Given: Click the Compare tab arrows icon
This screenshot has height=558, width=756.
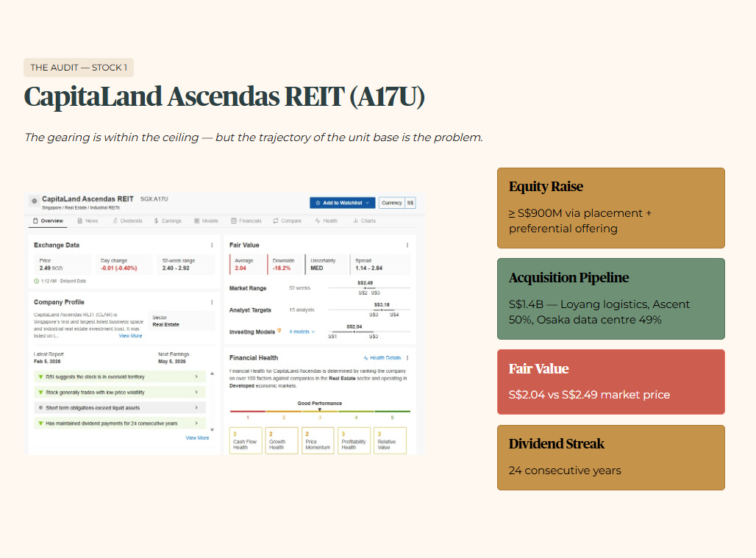Looking at the screenshot, I should [x=276, y=221].
